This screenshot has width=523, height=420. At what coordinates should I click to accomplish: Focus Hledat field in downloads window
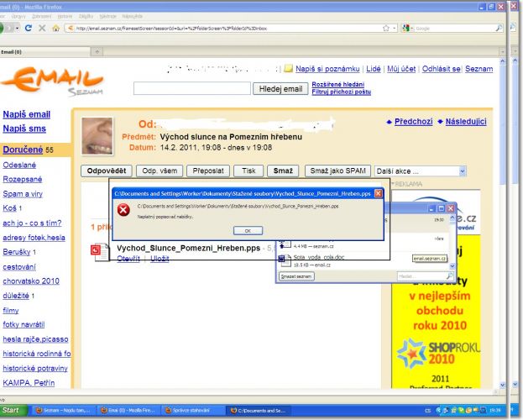point(426,276)
